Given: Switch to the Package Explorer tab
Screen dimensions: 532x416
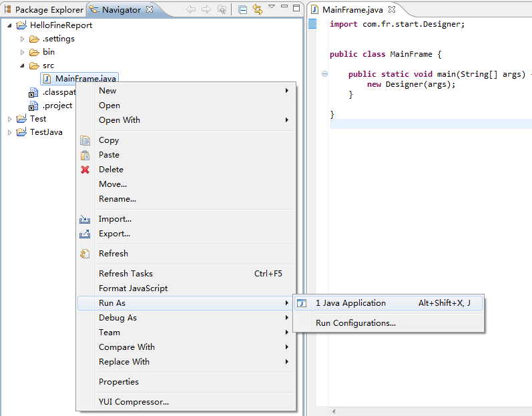Looking at the screenshot, I should pos(43,10).
